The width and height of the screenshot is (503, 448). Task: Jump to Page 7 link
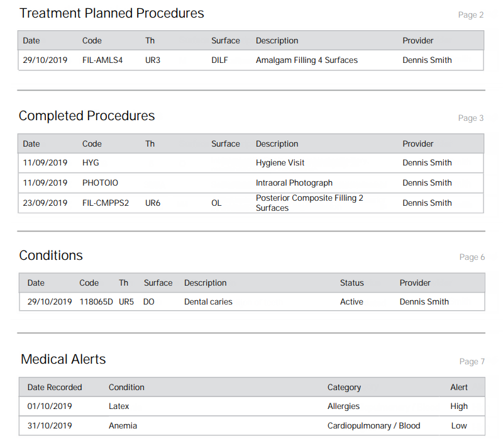472,361
